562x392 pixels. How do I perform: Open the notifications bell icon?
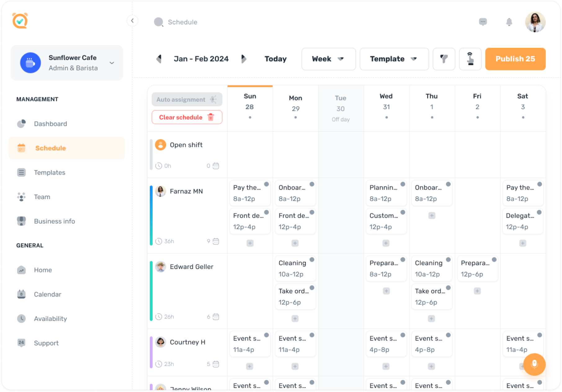pyautogui.click(x=509, y=22)
